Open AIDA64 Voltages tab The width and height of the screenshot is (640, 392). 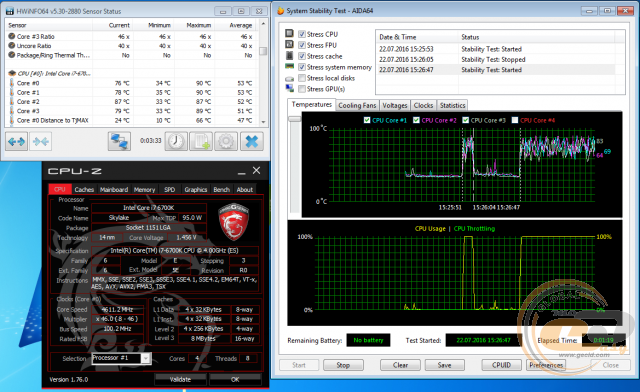pos(395,105)
